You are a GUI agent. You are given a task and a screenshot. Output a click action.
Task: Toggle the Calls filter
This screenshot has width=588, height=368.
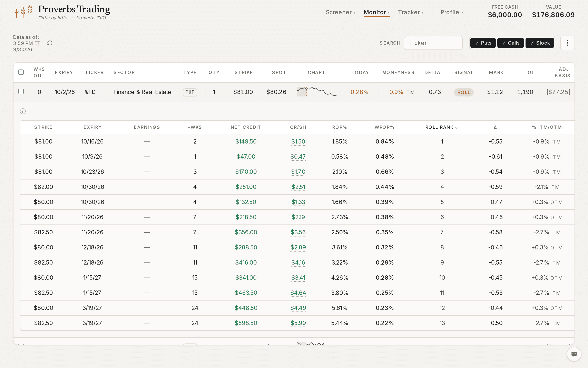point(510,43)
